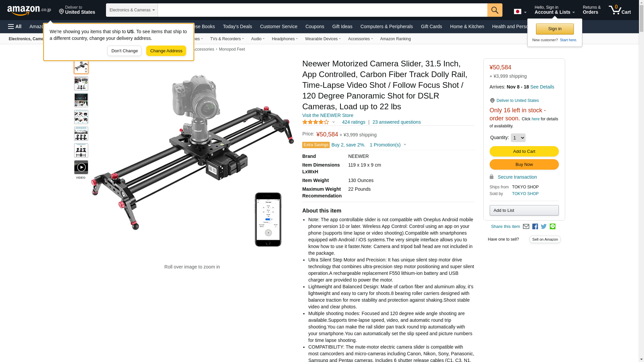The image size is (644, 362).
Task: Open the Japan flag language selector
Action: (x=520, y=12)
